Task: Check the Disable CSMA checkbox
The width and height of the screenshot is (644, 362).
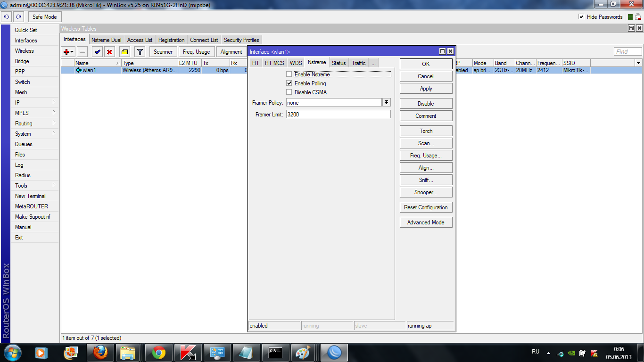Action: (x=289, y=92)
